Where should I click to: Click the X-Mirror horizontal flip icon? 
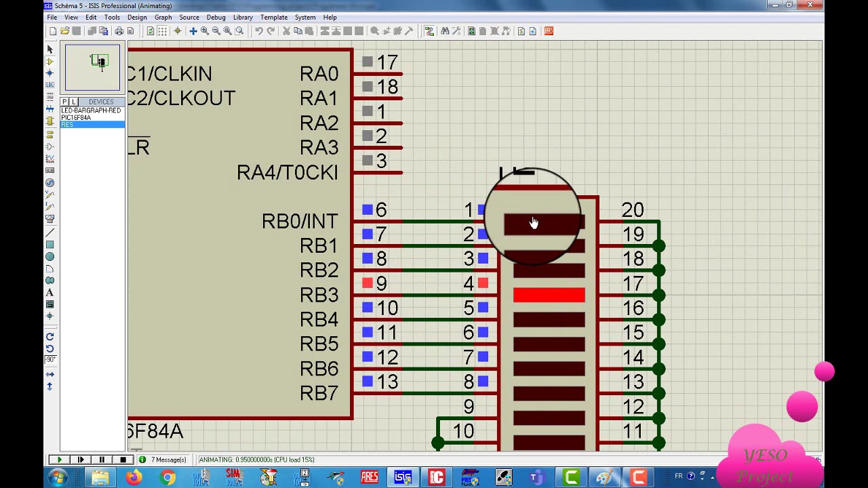tap(50, 374)
